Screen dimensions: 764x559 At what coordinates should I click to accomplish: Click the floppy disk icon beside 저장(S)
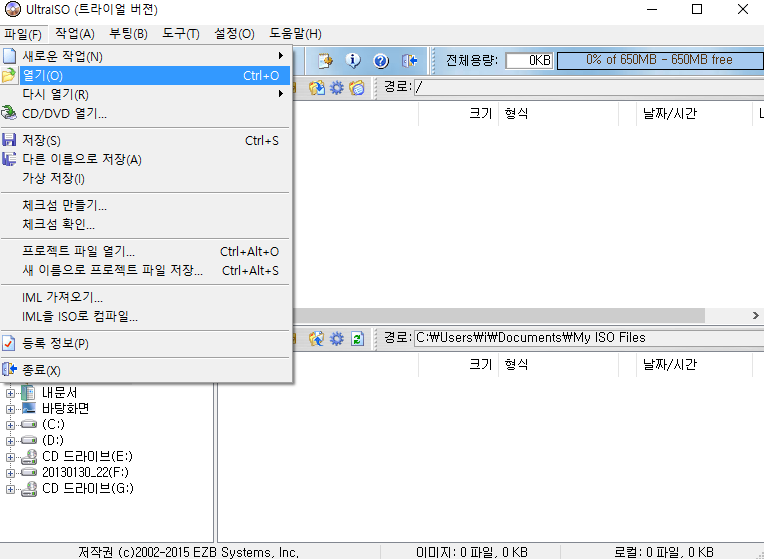coord(9,140)
